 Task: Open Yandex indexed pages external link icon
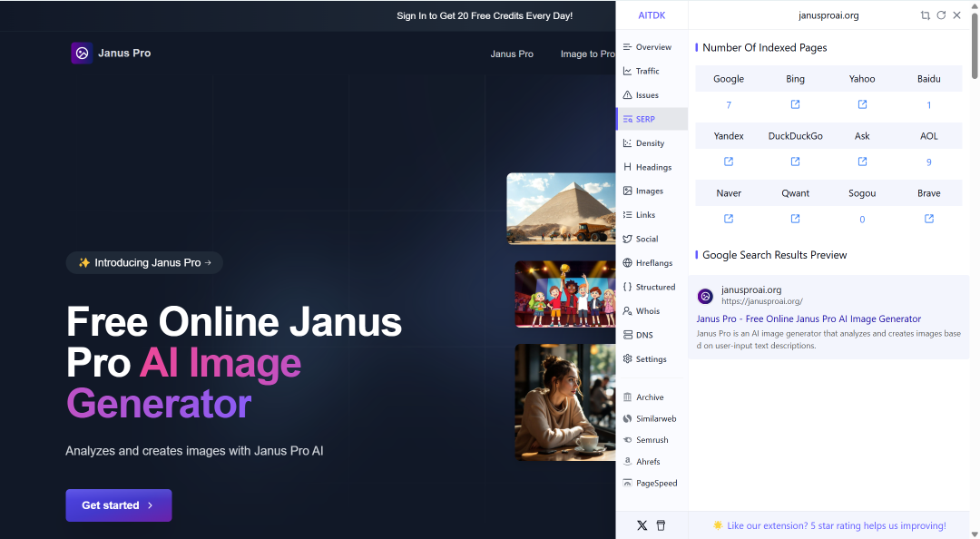[x=728, y=162]
